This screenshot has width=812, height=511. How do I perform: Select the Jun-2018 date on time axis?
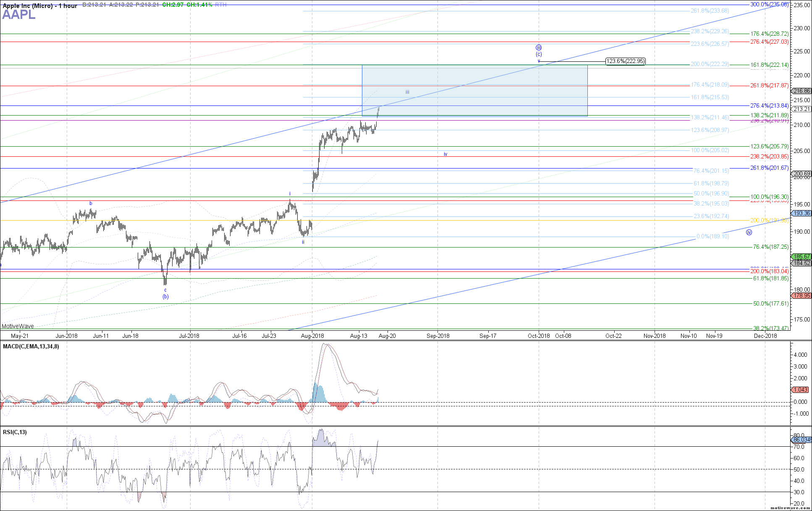tap(66, 336)
